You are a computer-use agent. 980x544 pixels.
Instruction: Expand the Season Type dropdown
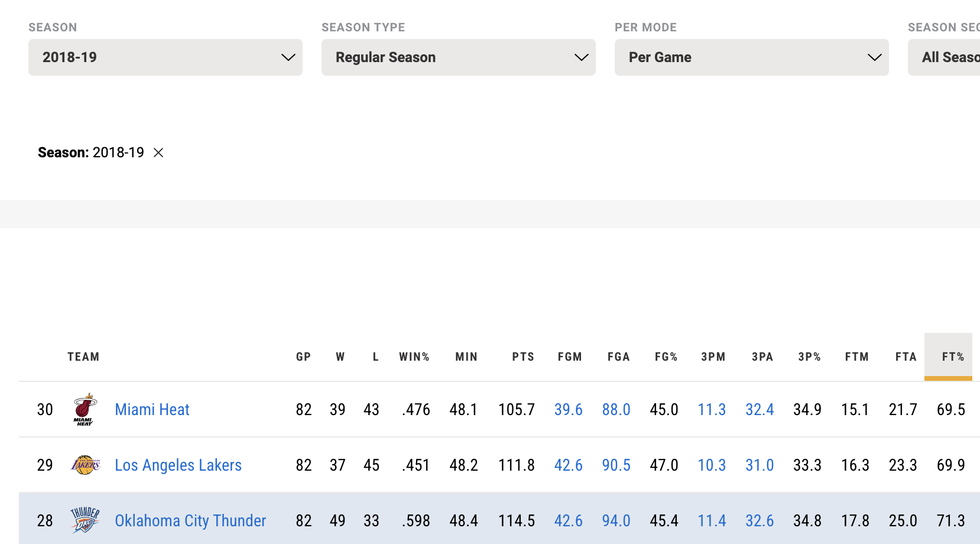click(459, 57)
